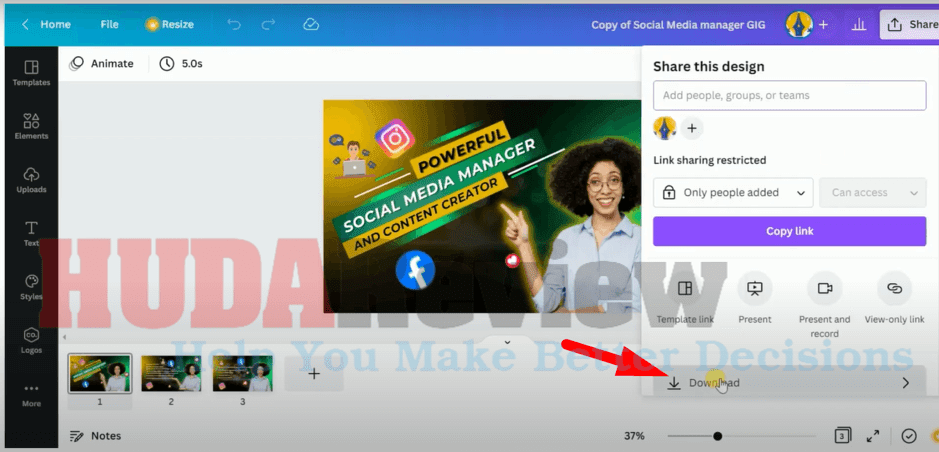Add person with plus in share panel
This screenshot has width=939, height=452.
[692, 128]
